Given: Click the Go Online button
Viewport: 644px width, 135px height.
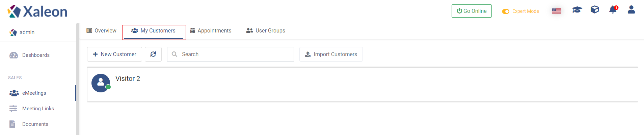Looking at the screenshot, I should pos(472,11).
